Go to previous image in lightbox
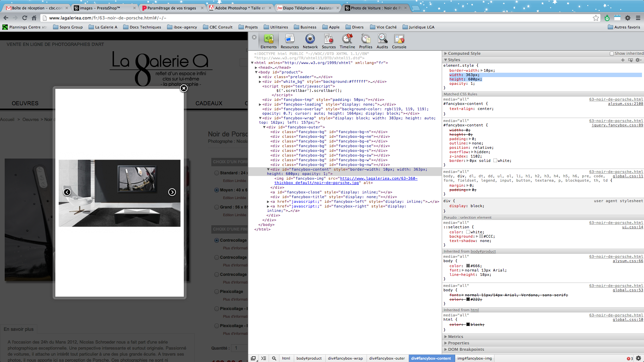This screenshot has width=644, height=362. point(67,192)
